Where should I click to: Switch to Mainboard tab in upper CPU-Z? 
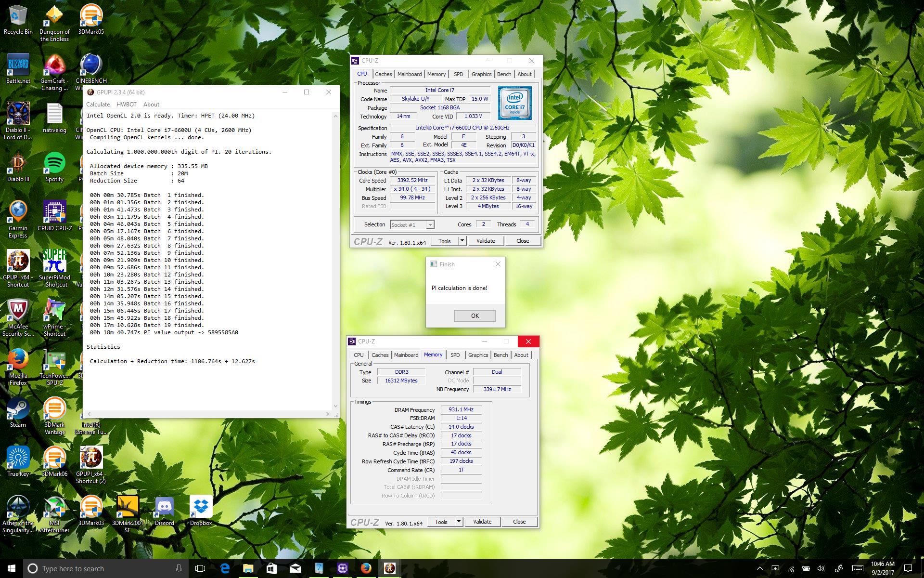coord(410,74)
